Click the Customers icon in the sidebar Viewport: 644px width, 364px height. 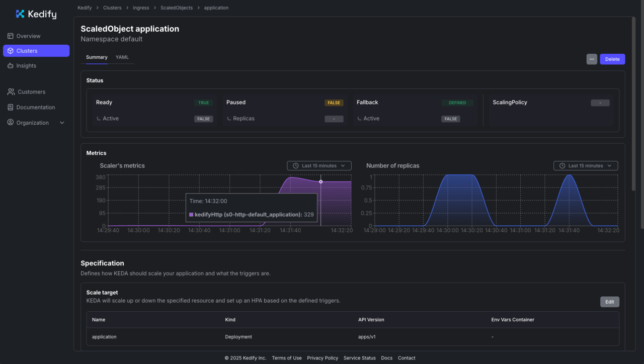pos(10,92)
